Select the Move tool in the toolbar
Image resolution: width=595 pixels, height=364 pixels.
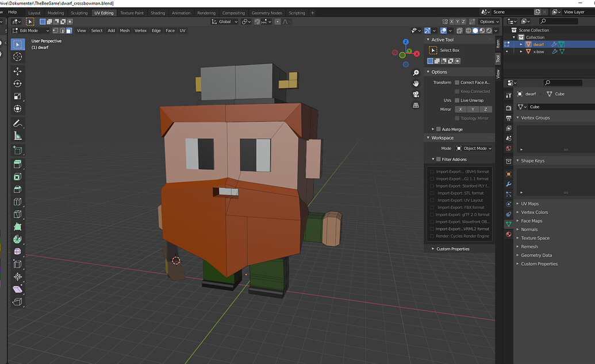tap(17, 71)
